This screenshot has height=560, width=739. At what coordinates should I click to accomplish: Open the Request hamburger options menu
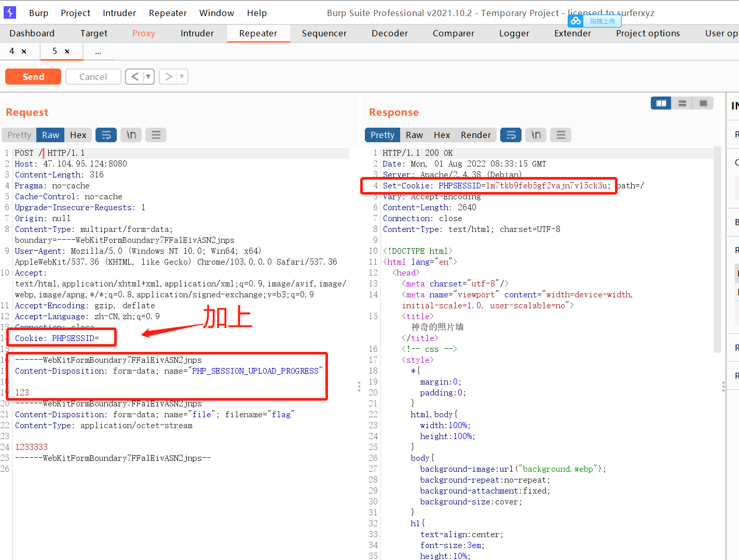coord(156,135)
